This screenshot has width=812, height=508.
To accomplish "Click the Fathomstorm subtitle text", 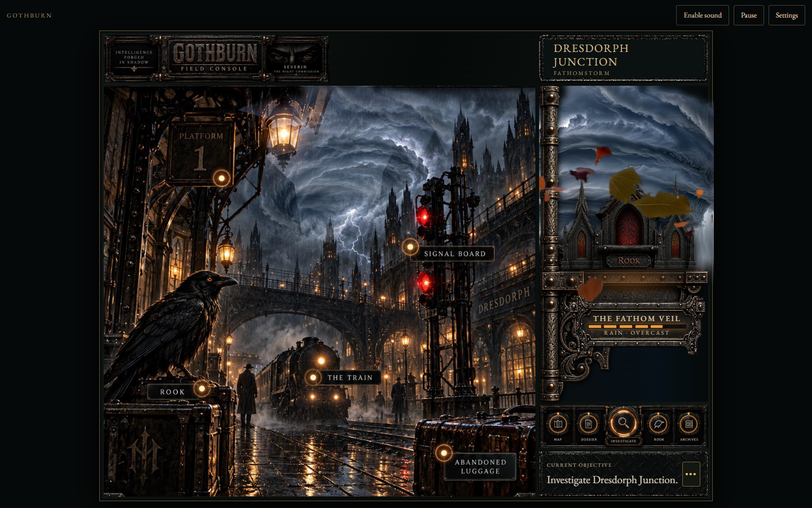I will pyautogui.click(x=581, y=73).
